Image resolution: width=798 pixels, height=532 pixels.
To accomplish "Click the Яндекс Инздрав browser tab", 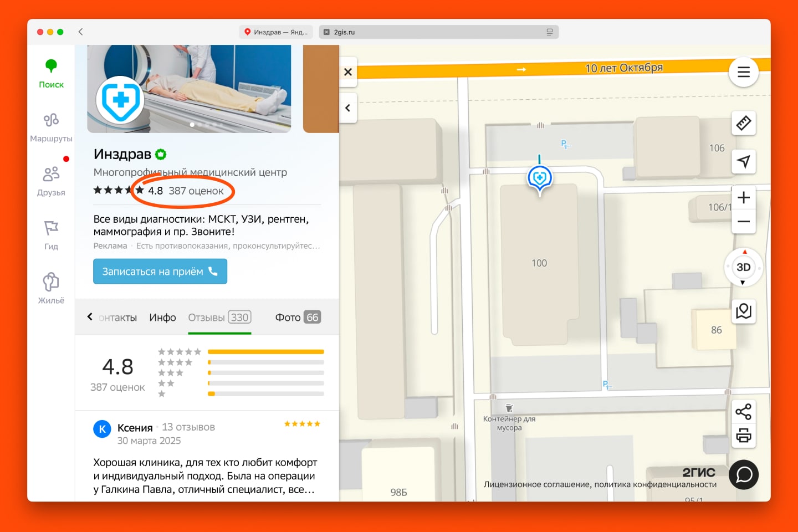I will 277,32.
